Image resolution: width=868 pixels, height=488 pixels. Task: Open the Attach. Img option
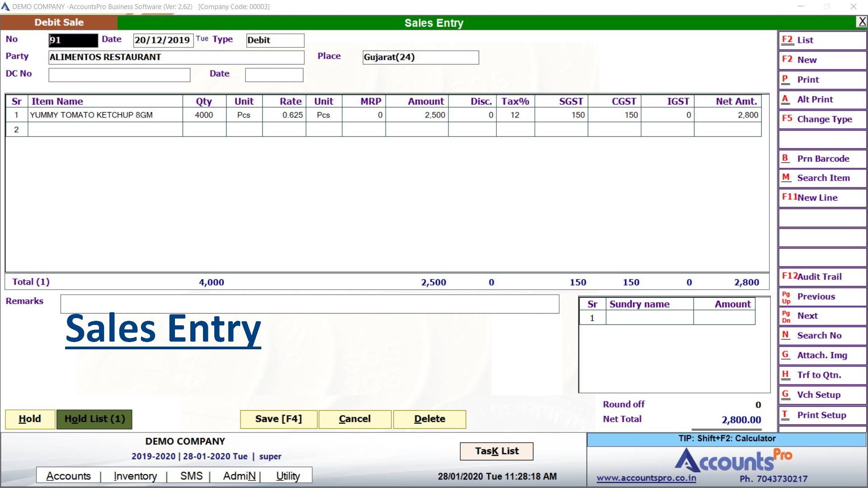click(x=822, y=355)
